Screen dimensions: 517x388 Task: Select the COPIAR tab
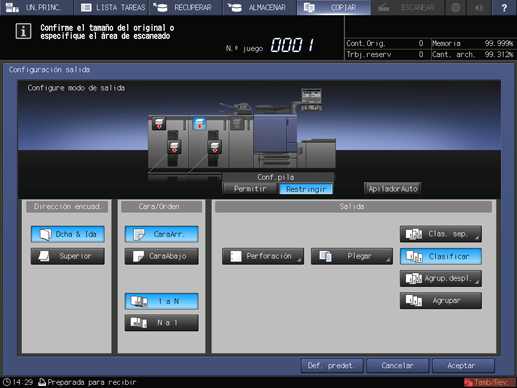tap(334, 7)
